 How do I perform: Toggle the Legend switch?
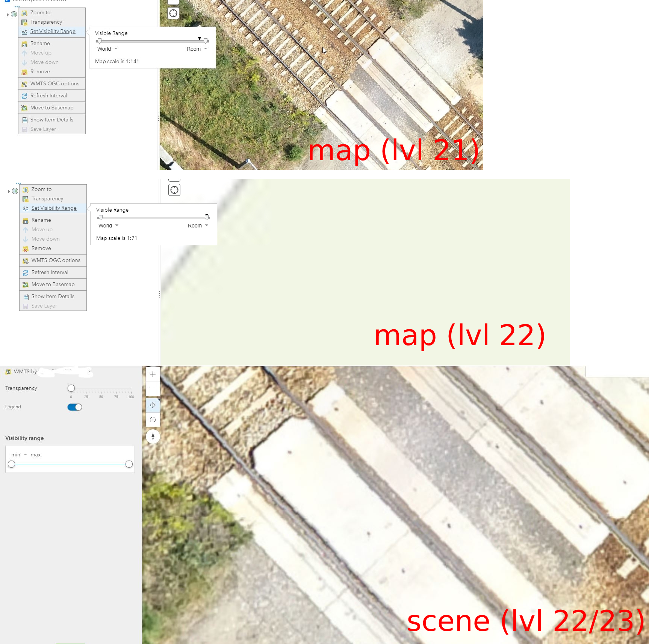pyautogui.click(x=75, y=407)
